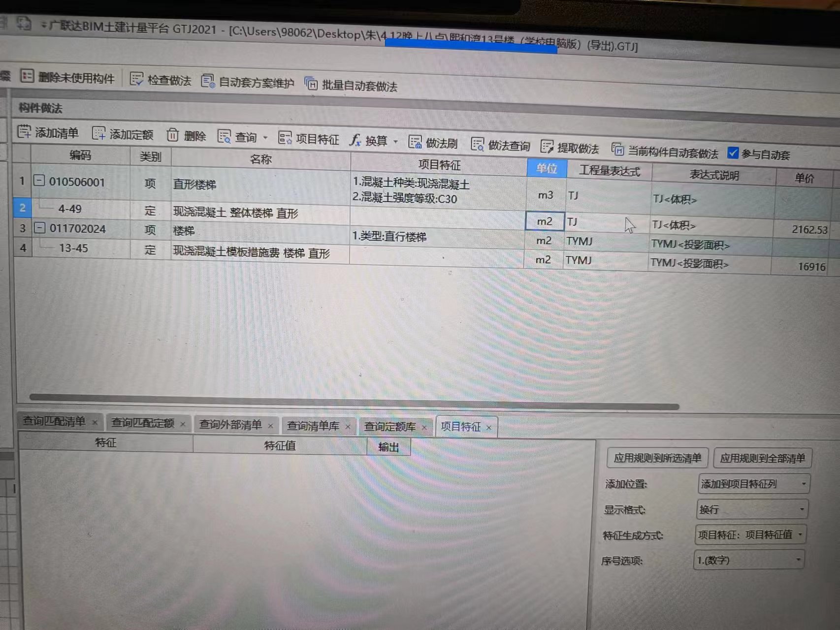Switch to 查询匹配定额 tab
The image size is (840, 630).
[x=143, y=423]
